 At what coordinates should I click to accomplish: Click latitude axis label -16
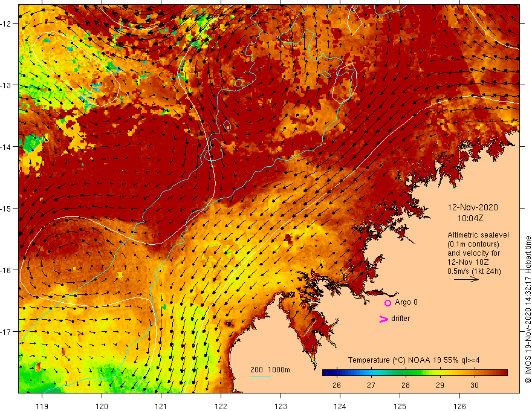point(7,270)
